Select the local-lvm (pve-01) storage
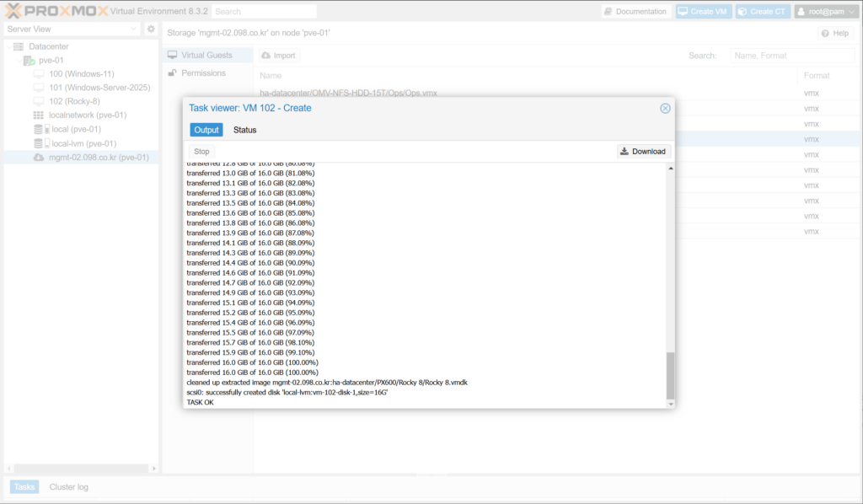 83,143
